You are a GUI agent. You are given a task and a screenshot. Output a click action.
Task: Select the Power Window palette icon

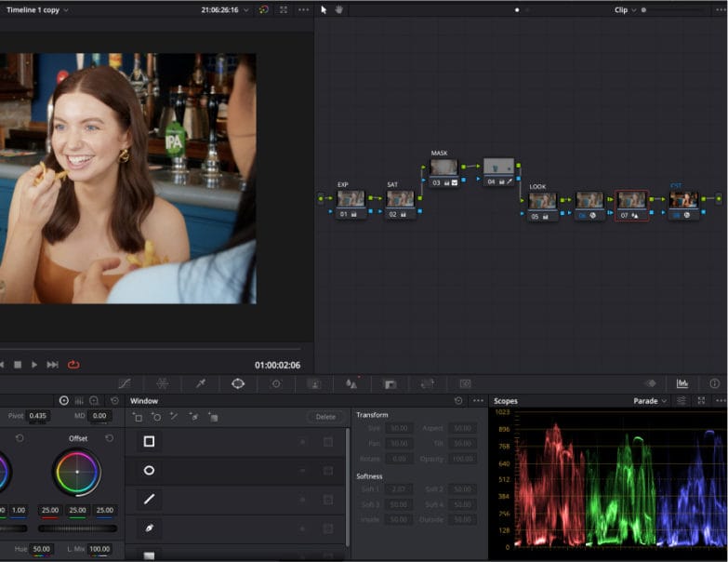[x=238, y=383]
